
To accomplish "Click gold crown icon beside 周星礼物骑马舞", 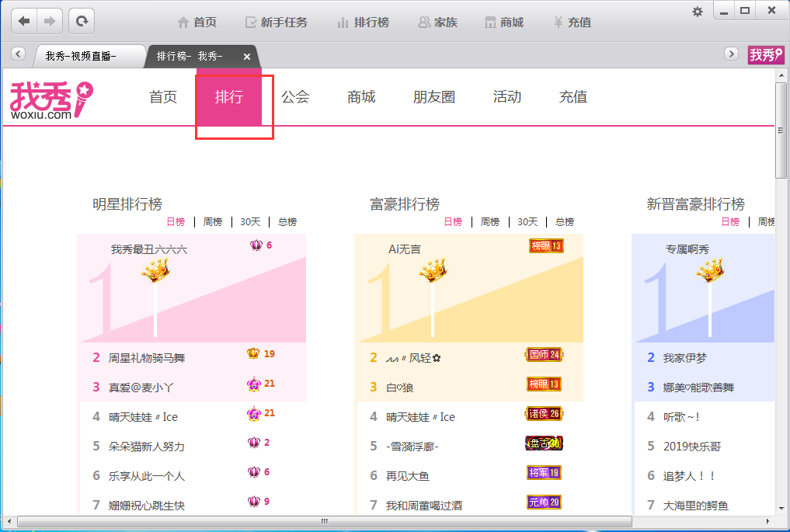I will click(x=253, y=353).
